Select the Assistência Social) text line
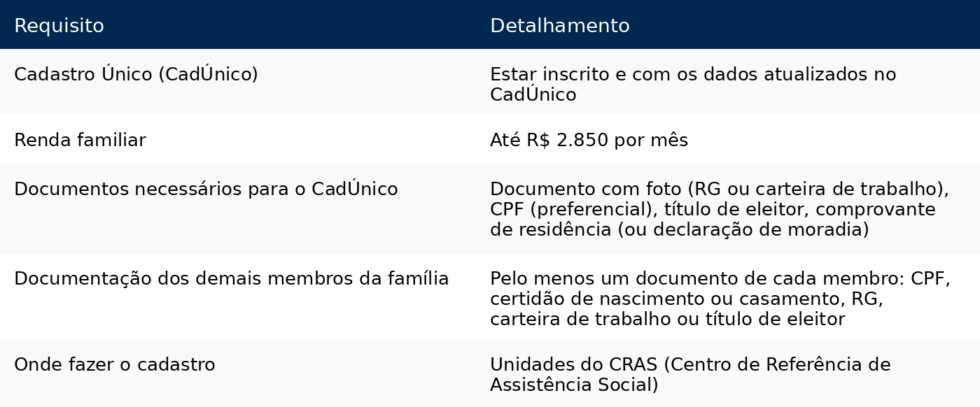The height and width of the screenshot is (407, 980). pos(574,385)
